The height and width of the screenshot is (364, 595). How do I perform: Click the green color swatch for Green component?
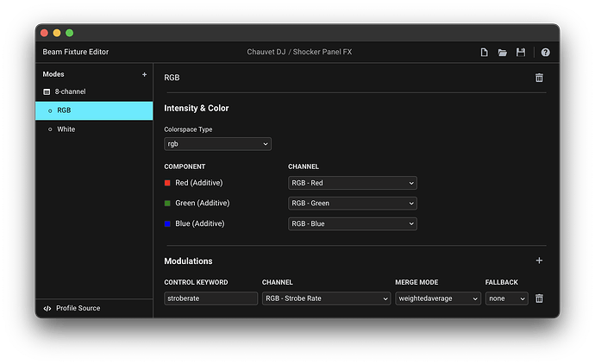(167, 203)
